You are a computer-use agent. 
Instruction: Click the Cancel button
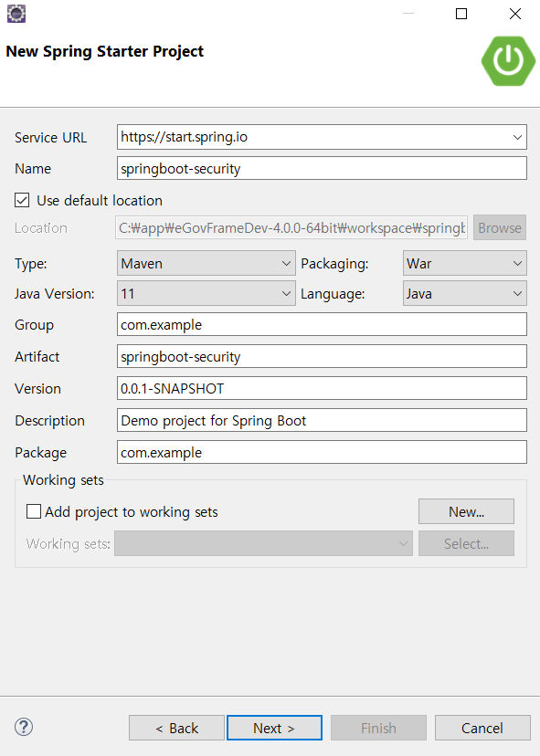coord(482,728)
